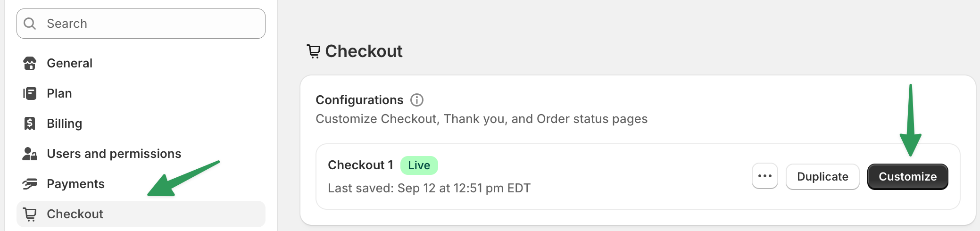This screenshot has height=231, width=980.
Task: Click the Payments card icon
Action: [x=30, y=184]
